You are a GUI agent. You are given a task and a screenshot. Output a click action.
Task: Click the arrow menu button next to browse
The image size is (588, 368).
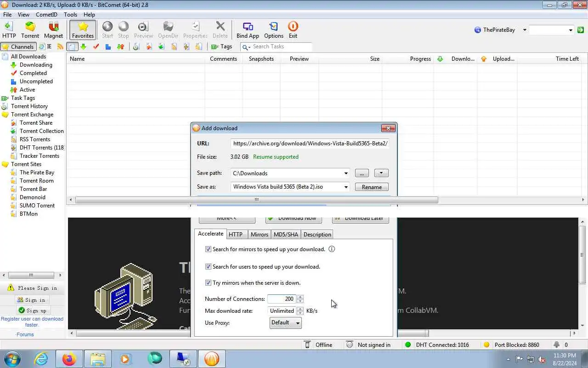(x=381, y=173)
